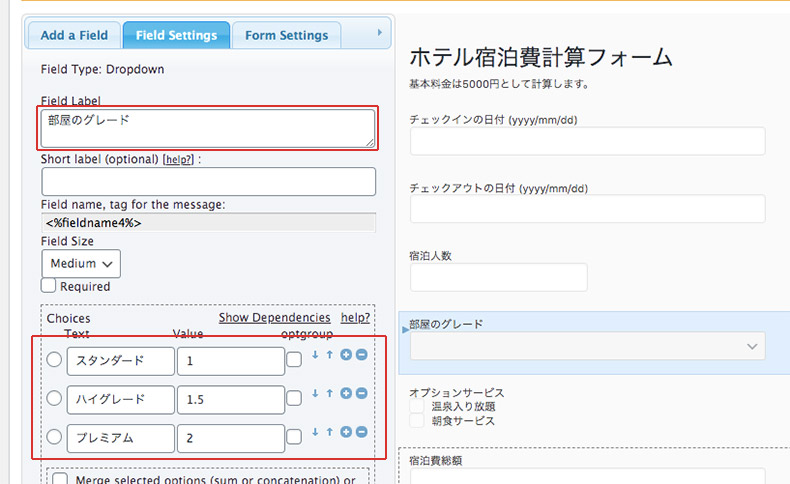
Task: Move the プレミアム choice up
Action: pyautogui.click(x=330, y=432)
